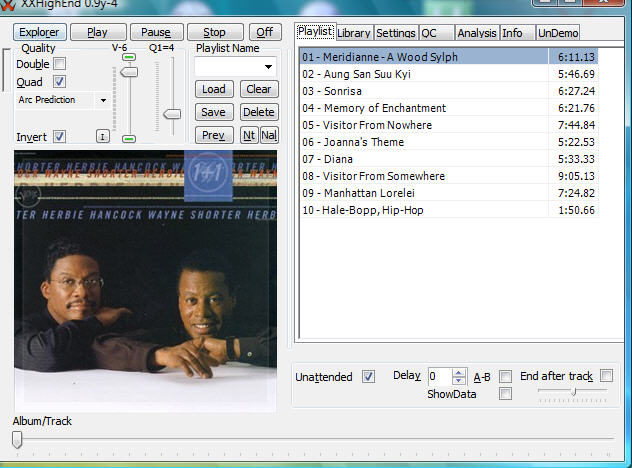Toggle the Double quality checkbox

tap(60, 64)
